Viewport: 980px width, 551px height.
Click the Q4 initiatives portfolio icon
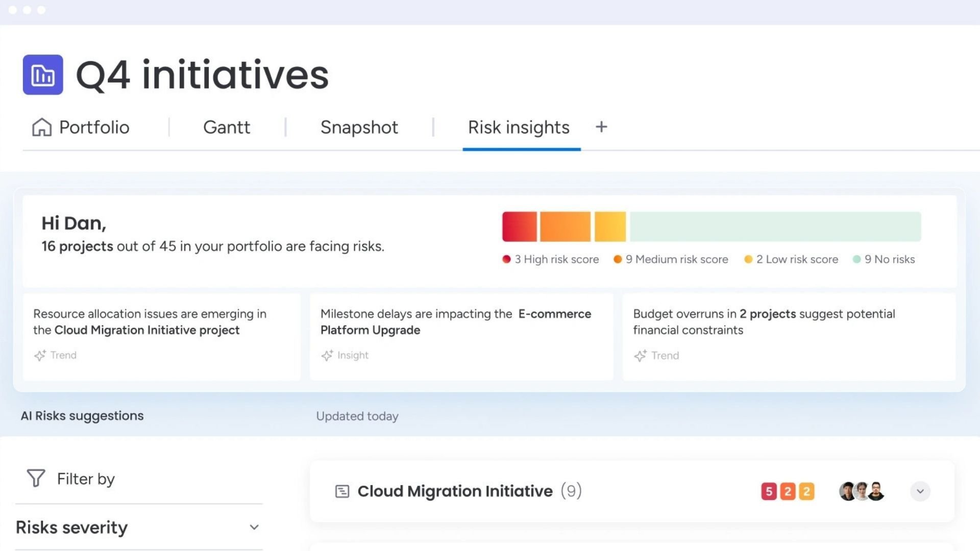click(x=42, y=76)
